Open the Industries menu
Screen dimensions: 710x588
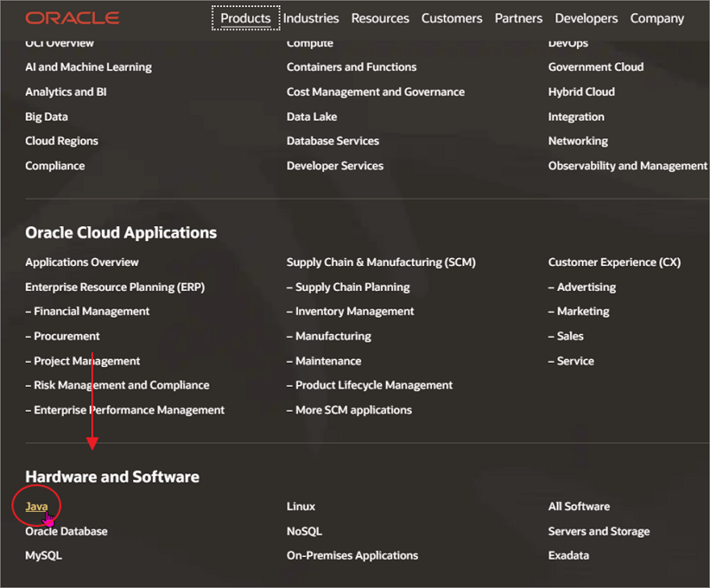pos(311,18)
